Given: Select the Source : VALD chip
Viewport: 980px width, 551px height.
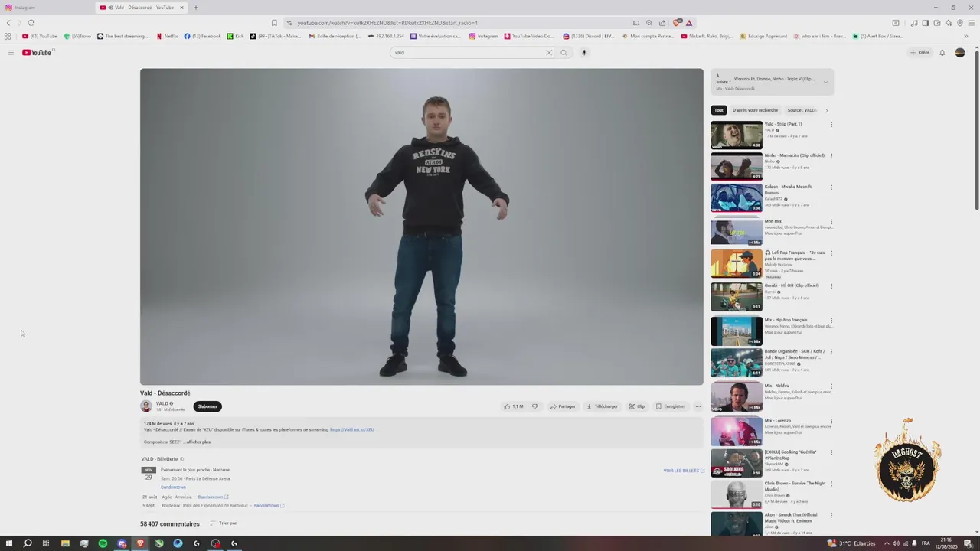Looking at the screenshot, I should pyautogui.click(x=802, y=110).
